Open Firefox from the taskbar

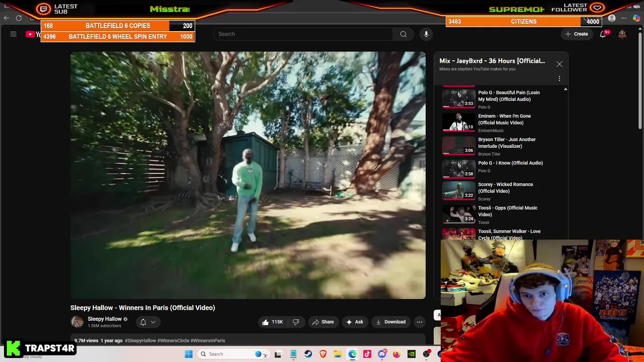click(396, 354)
